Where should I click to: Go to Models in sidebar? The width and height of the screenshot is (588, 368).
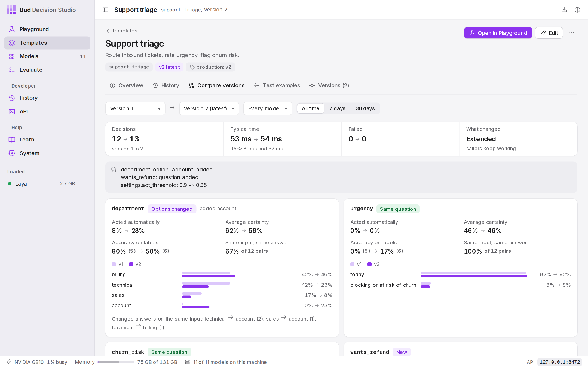click(x=47, y=56)
